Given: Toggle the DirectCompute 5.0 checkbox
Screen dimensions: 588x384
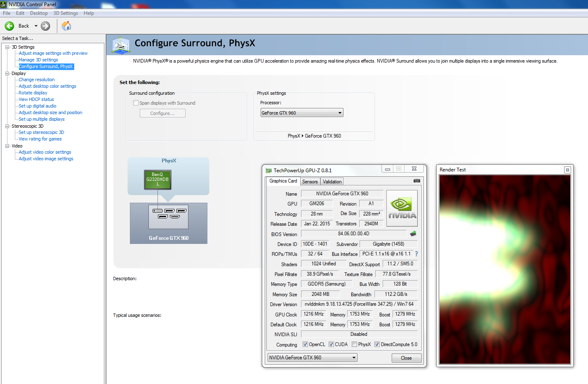Looking at the screenshot, I should click(377, 344).
